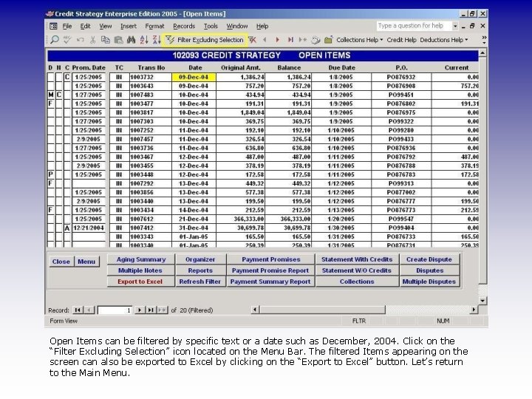Open the Collections Help dropdown
Screen dimensions: 532x399
tap(359, 40)
